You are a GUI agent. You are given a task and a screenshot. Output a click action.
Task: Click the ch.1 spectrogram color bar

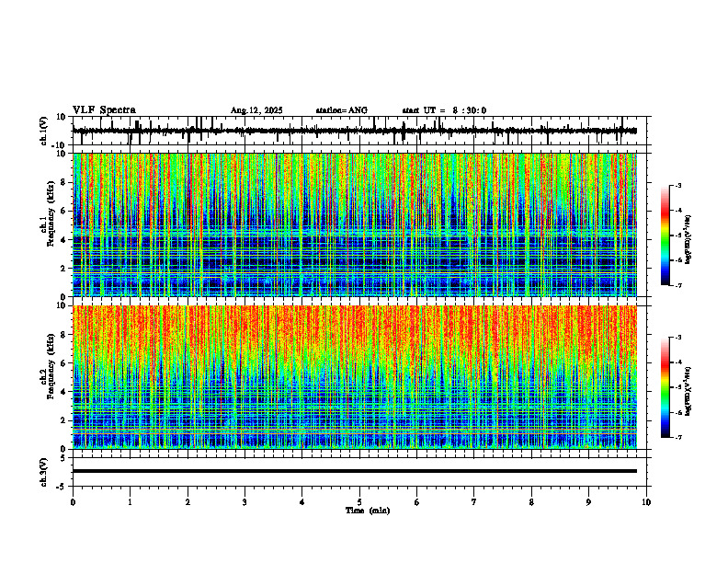665,236
